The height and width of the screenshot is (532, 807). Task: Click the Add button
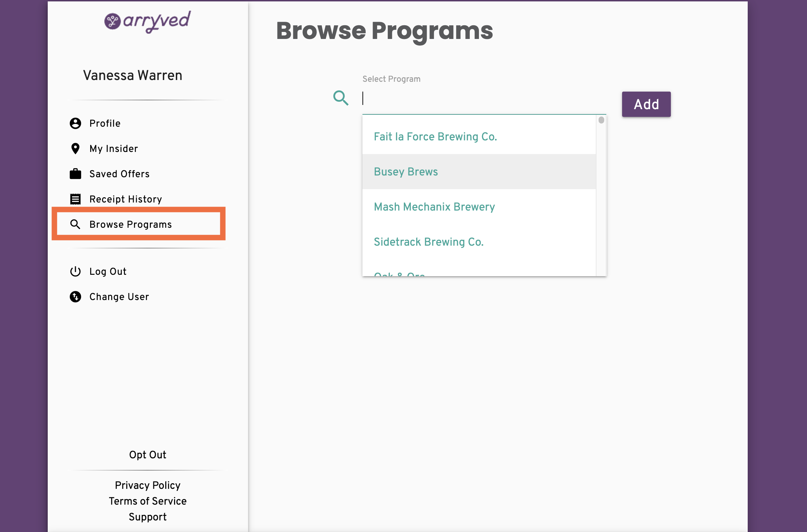point(646,104)
